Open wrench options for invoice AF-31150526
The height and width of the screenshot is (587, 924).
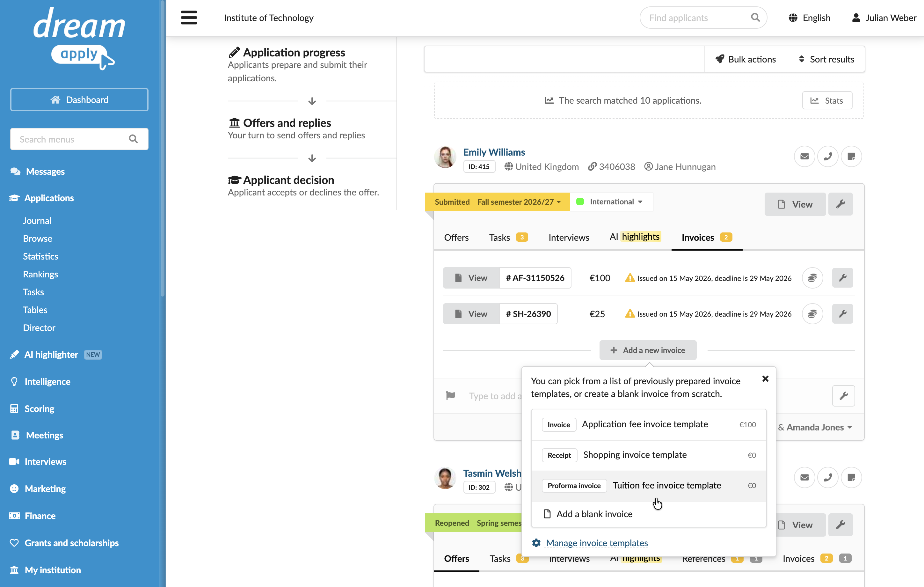tap(842, 278)
